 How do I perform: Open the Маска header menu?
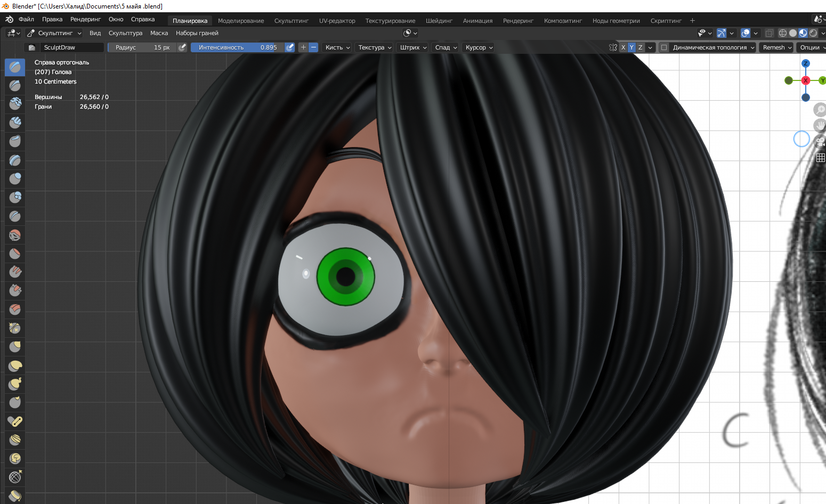click(x=159, y=33)
